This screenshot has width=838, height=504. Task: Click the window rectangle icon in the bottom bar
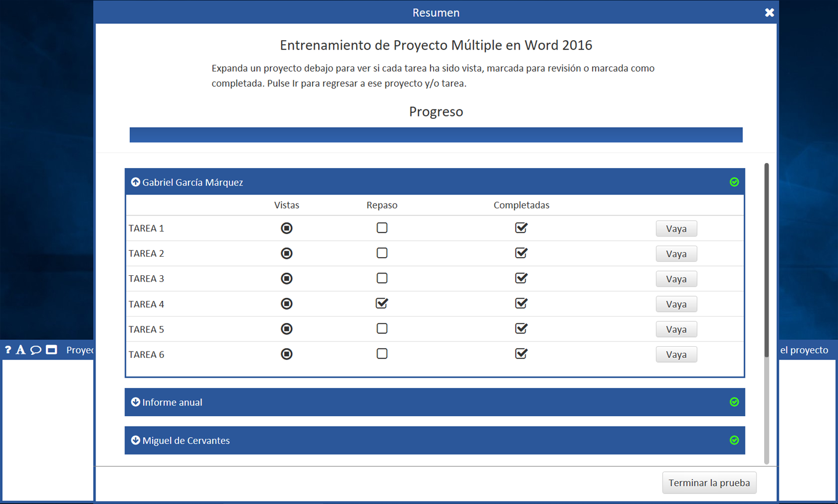coord(52,350)
